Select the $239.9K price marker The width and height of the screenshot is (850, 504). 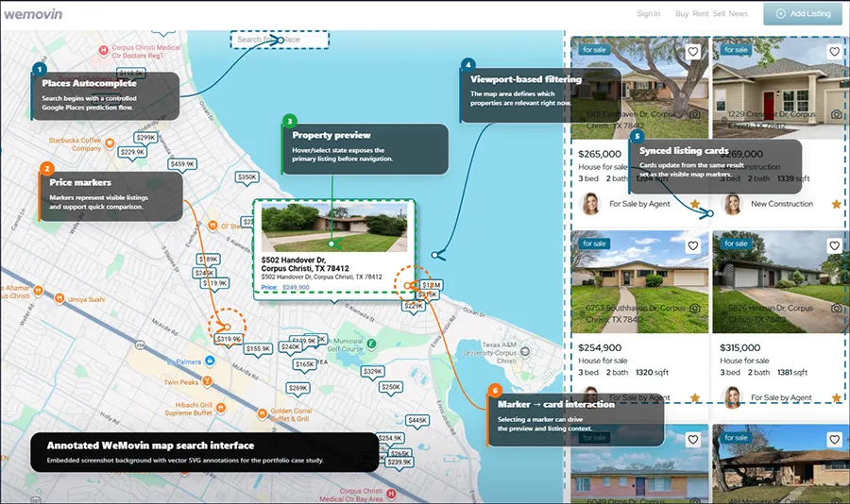click(399, 462)
